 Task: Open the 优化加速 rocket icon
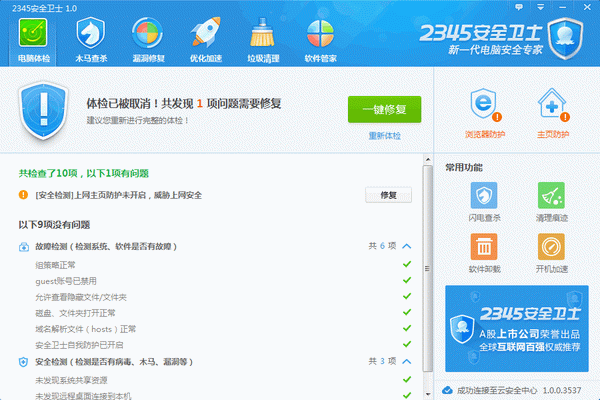click(205, 38)
